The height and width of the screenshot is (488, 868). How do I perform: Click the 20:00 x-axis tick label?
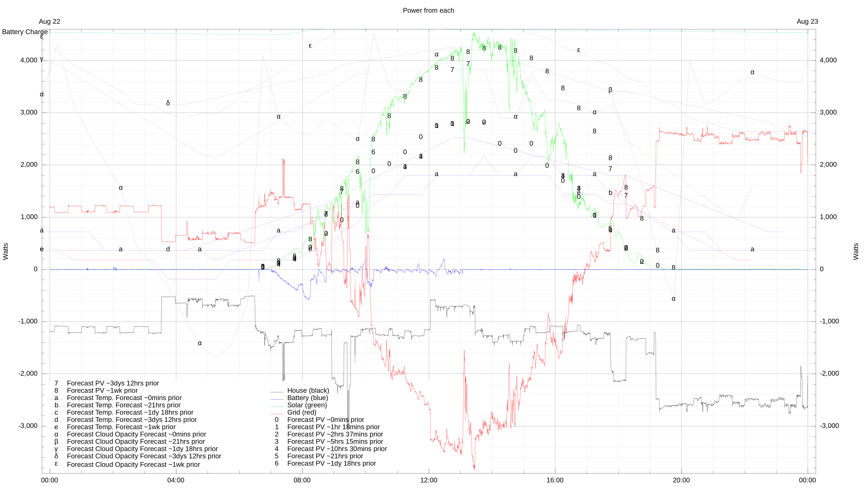[681, 480]
